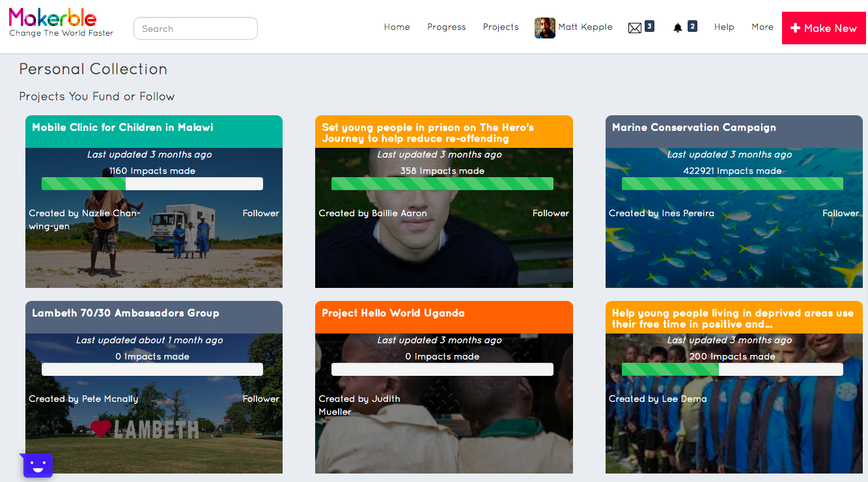Click 'Created by Baillie Aaron' text
The height and width of the screenshot is (482, 868).
[373, 213]
